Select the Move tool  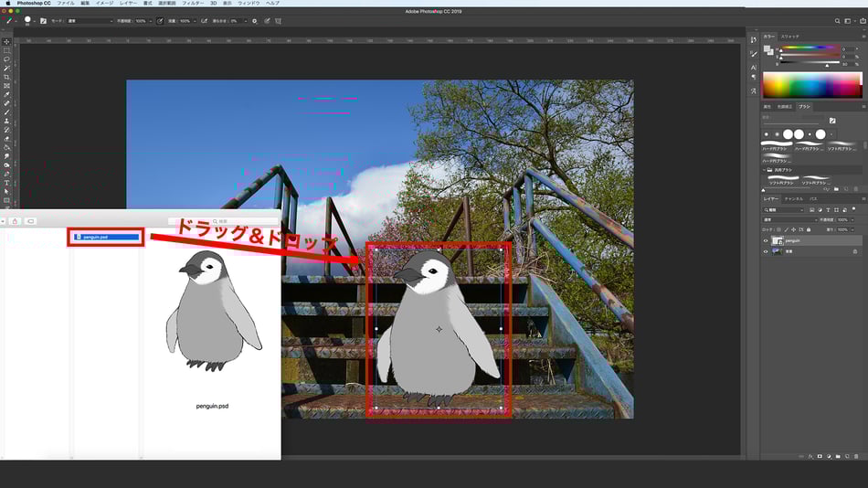point(6,41)
